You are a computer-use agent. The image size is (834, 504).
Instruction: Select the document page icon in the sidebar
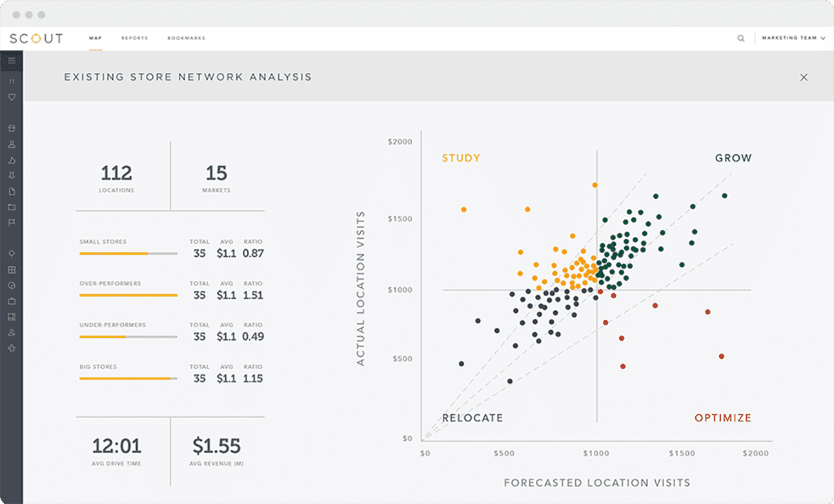(12, 192)
